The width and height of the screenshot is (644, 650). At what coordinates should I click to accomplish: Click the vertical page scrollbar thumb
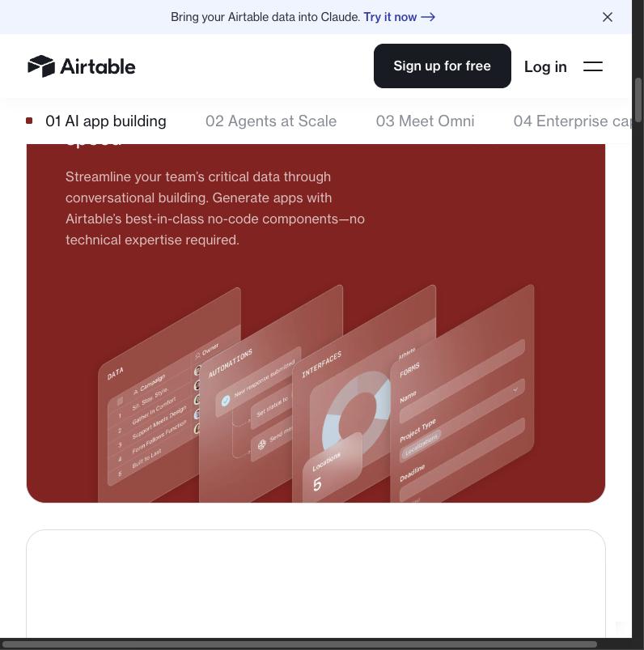638,99
